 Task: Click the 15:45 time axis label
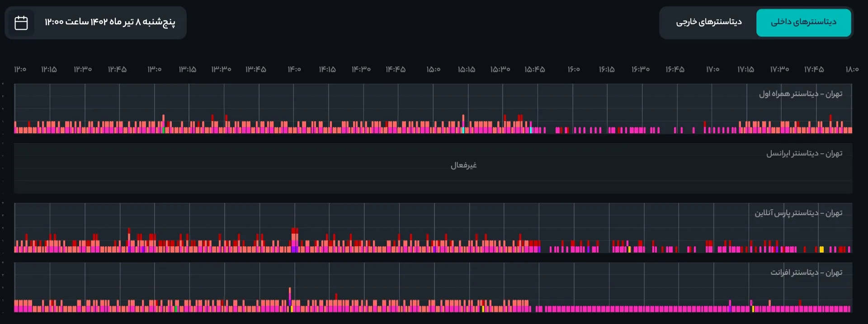click(534, 70)
